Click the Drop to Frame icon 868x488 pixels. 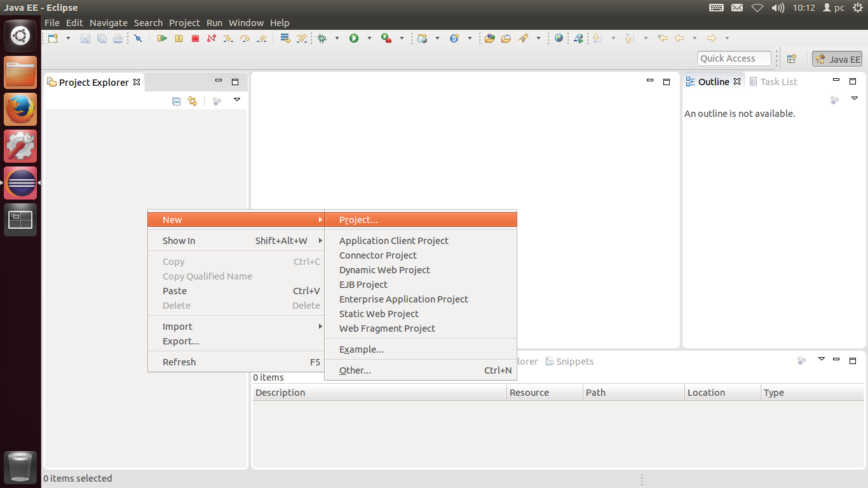coord(285,38)
